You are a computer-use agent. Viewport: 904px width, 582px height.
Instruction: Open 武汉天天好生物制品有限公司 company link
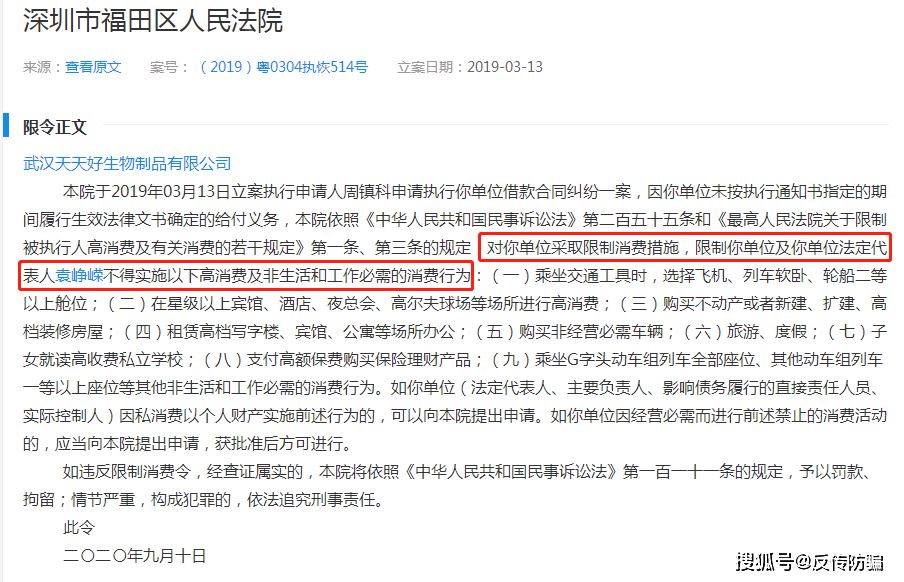[127, 164]
